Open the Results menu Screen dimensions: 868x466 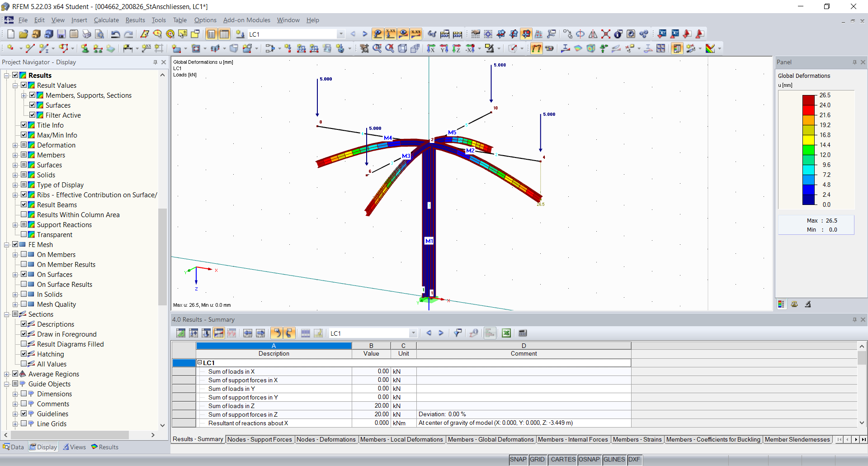[135, 20]
